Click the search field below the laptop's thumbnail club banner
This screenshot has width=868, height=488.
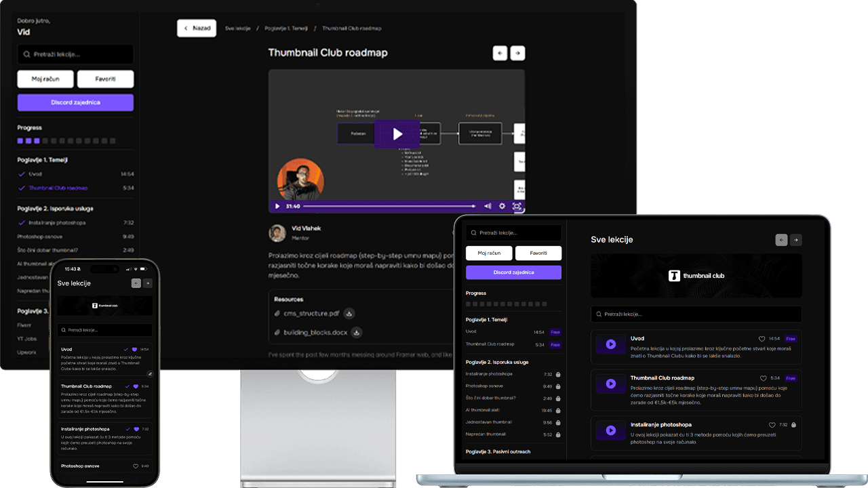(x=696, y=314)
